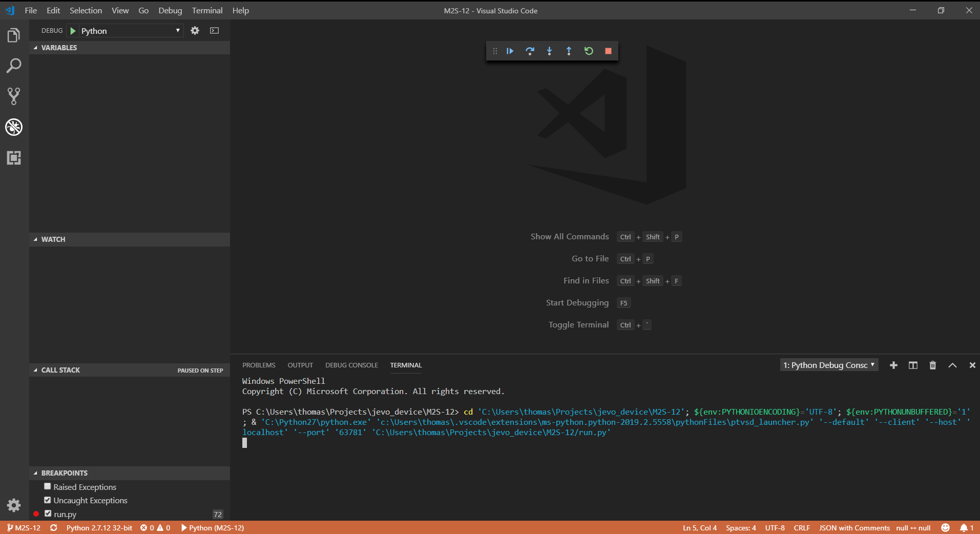The width and height of the screenshot is (980, 534).
Task: Disable the Uncaught Exceptions breakpoint
Action: pyautogui.click(x=47, y=500)
